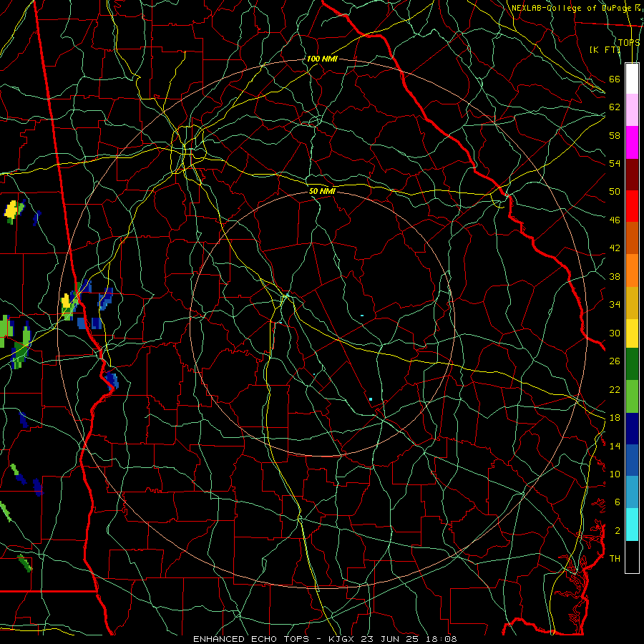
Task: Click the gold legend swatch
Action: pyautogui.click(x=632, y=302)
